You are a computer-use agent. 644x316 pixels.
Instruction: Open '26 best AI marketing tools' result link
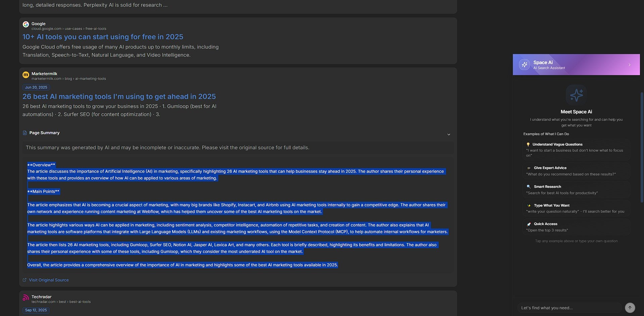(119, 97)
